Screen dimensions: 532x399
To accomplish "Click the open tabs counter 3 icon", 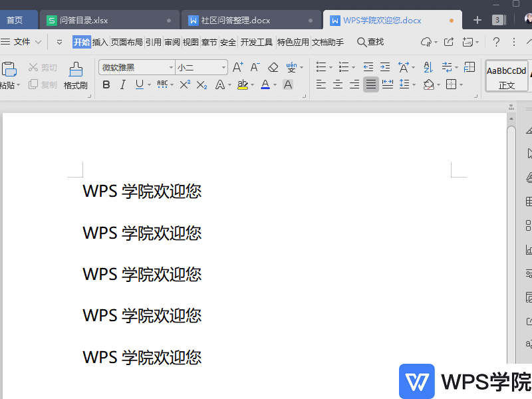I will (x=498, y=21).
